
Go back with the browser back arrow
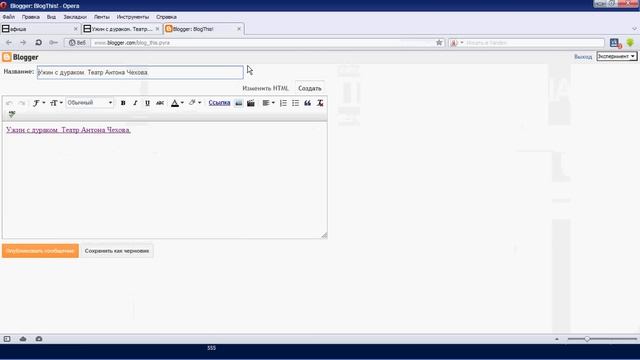9,42
